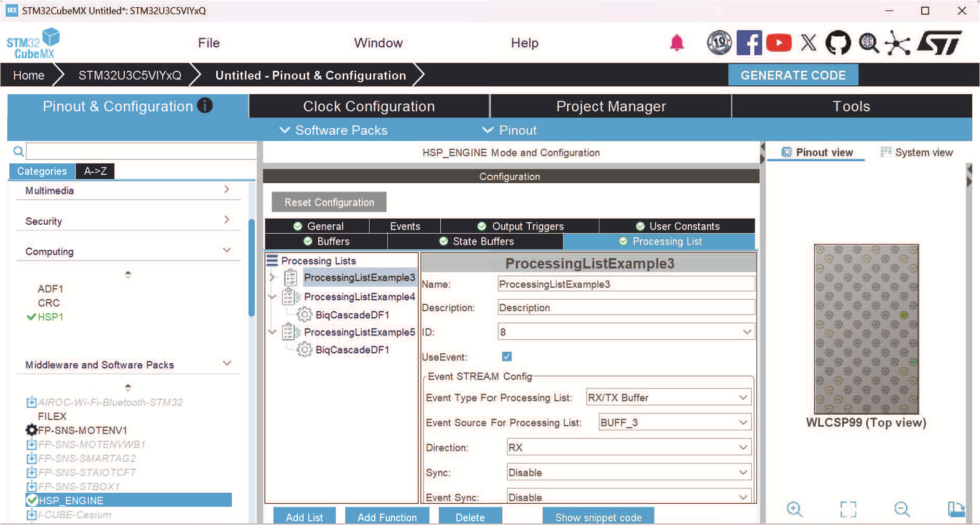Screen dimensions: 980x525
Task: Toggle the UseEvent checkbox
Action: 507,356
